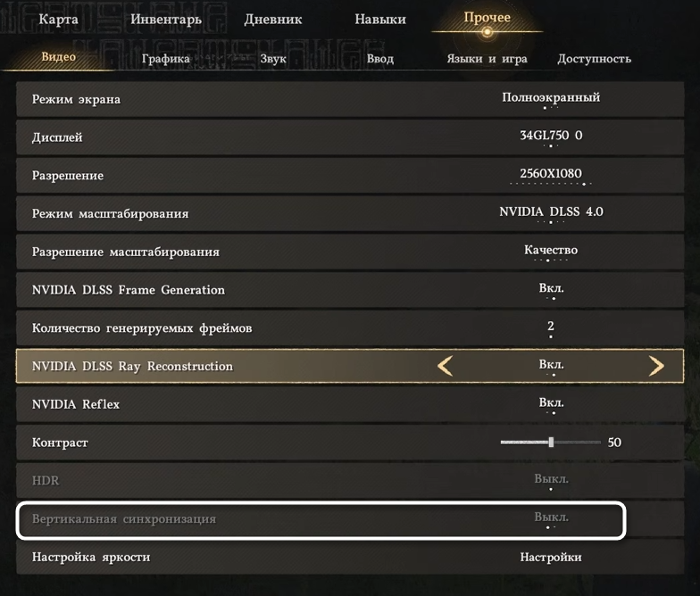Open the Карта tab
Screen dimensions: 700x596
(x=59, y=20)
